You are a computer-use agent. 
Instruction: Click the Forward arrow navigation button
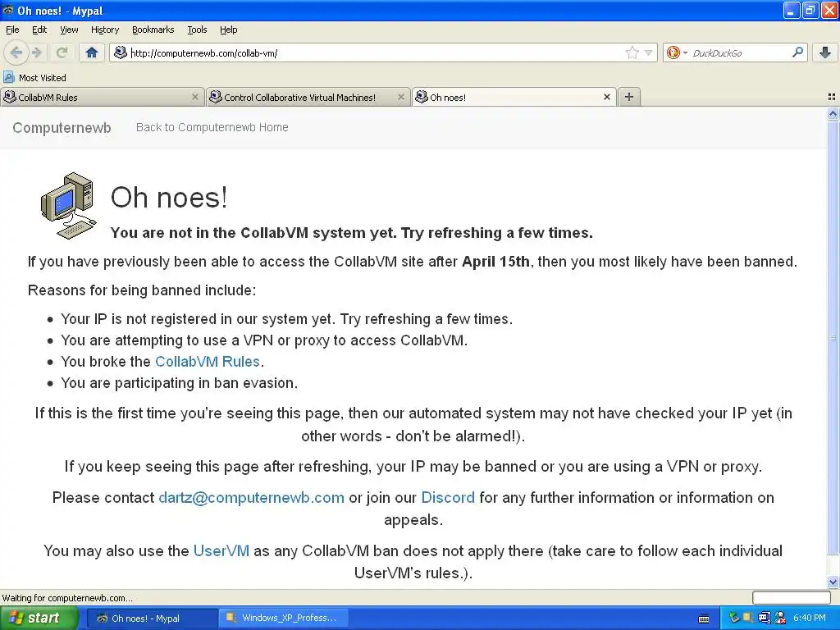tap(37, 52)
